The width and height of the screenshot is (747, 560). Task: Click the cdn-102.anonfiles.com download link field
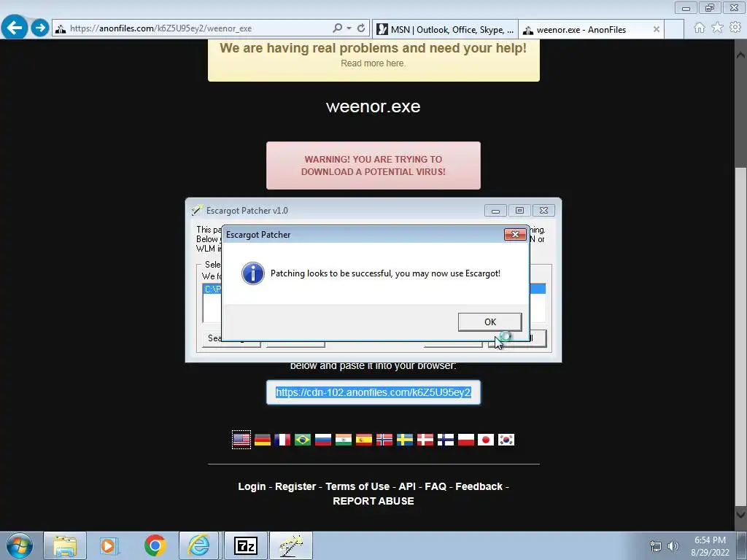[373, 392]
